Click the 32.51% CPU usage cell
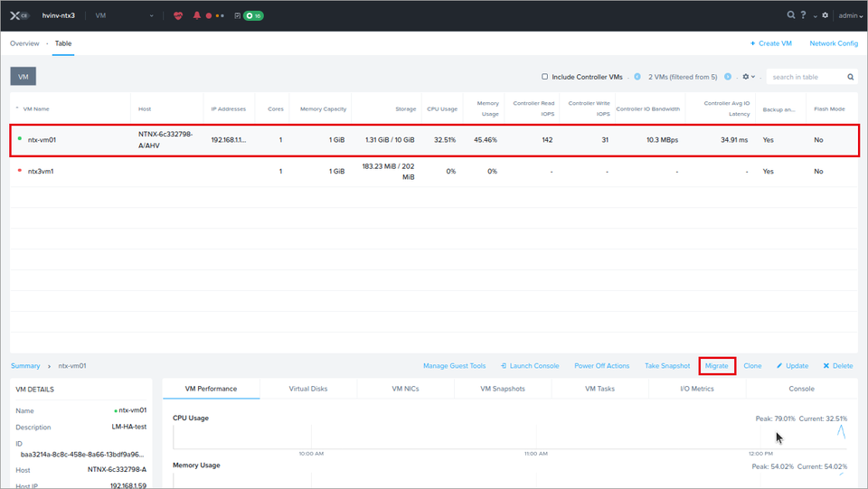Screen dimensions: 868x489 (445, 140)
